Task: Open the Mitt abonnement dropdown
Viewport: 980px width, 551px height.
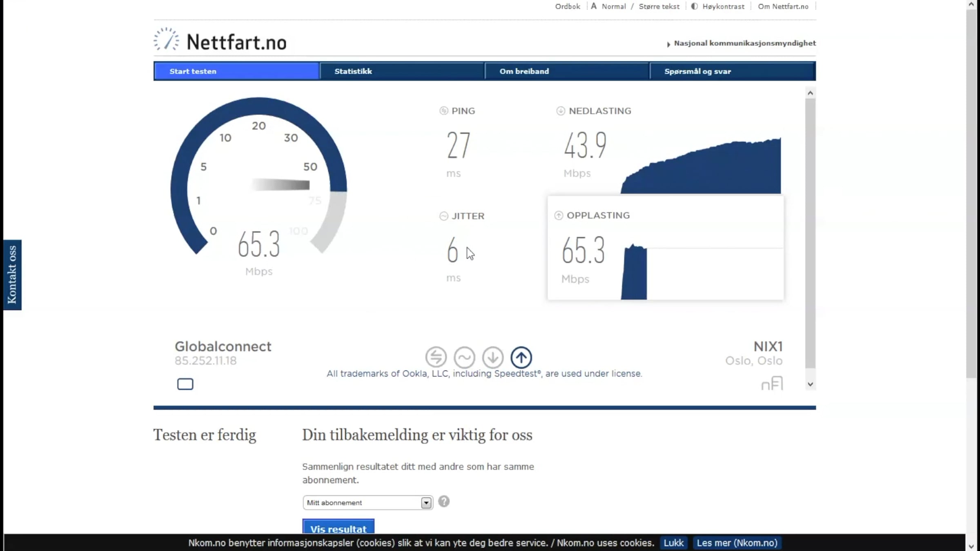Action: pos(367,502)
